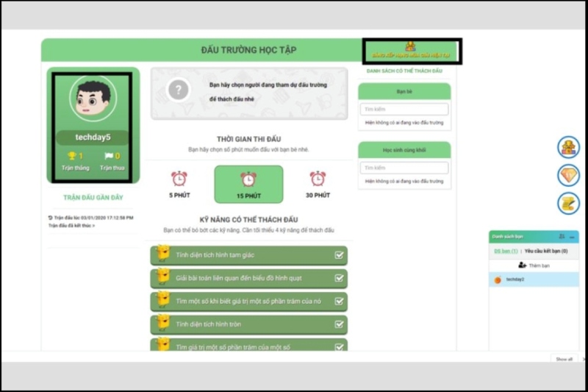Click techday2's orange avatar icon
The height and width of the screenshot is (392, 588).
point(498,279)
